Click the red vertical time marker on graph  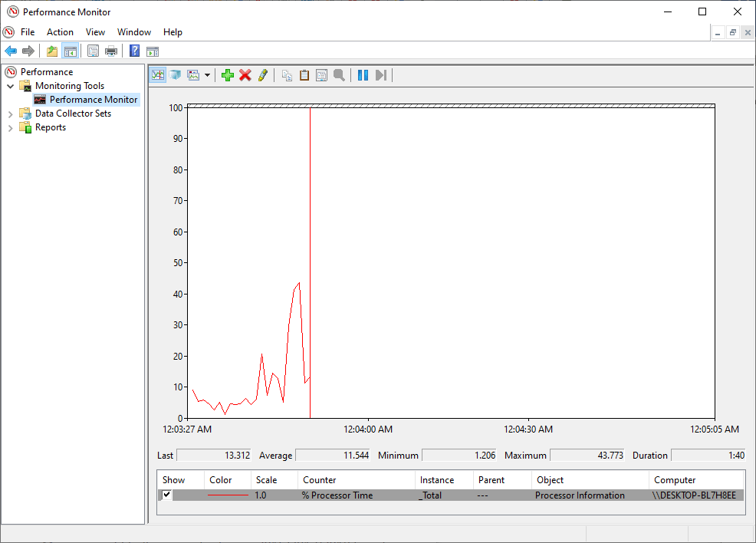click(310, 263)
